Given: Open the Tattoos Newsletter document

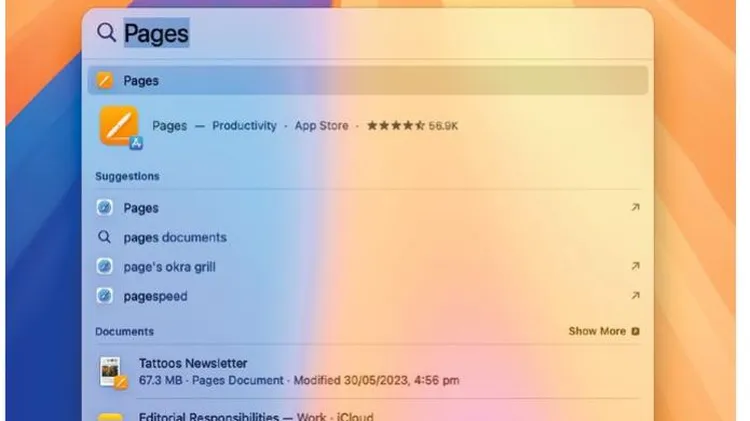Looking at the screenshot, I should [x=368, y=372].
